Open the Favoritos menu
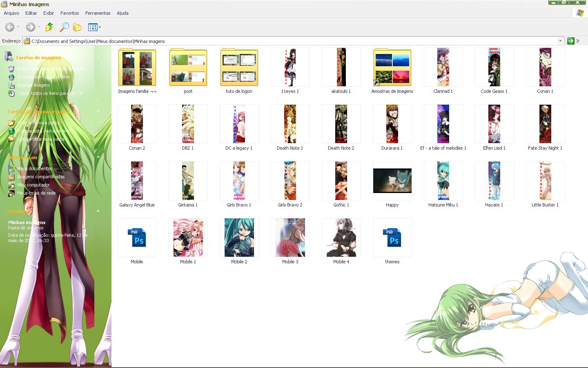The image size is (588, 368). [x=70, y=13]
